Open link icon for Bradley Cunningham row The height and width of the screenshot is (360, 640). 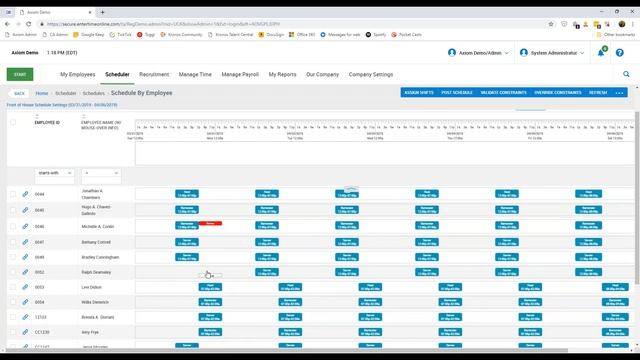(25, 257)
